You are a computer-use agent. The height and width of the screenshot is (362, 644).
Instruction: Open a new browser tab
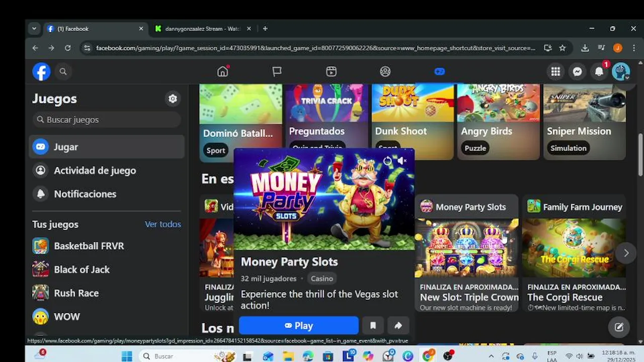coord(265,29)
